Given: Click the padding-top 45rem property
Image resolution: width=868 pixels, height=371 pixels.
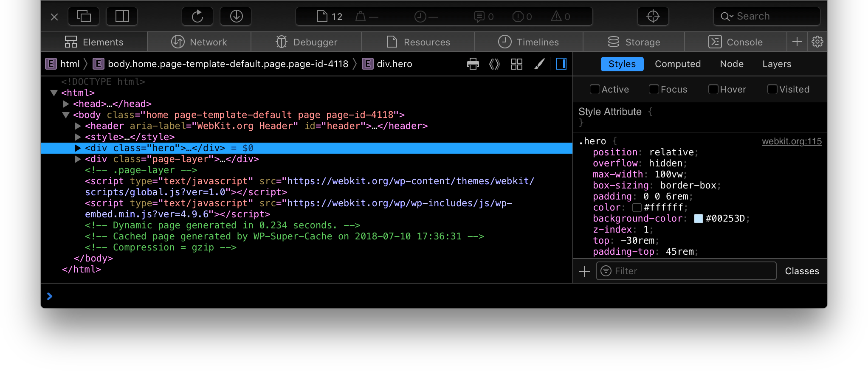Looking at the screenshot, I should 645,252.
